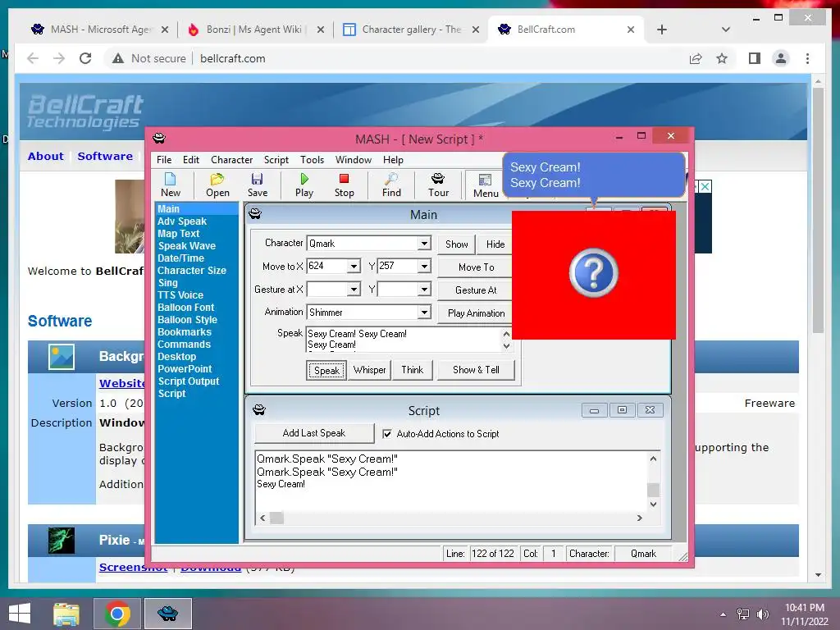Viewport: 840px width, 630px height.
Task: Open Chrome three-dot menu
Action: click(x=808, y=58)
